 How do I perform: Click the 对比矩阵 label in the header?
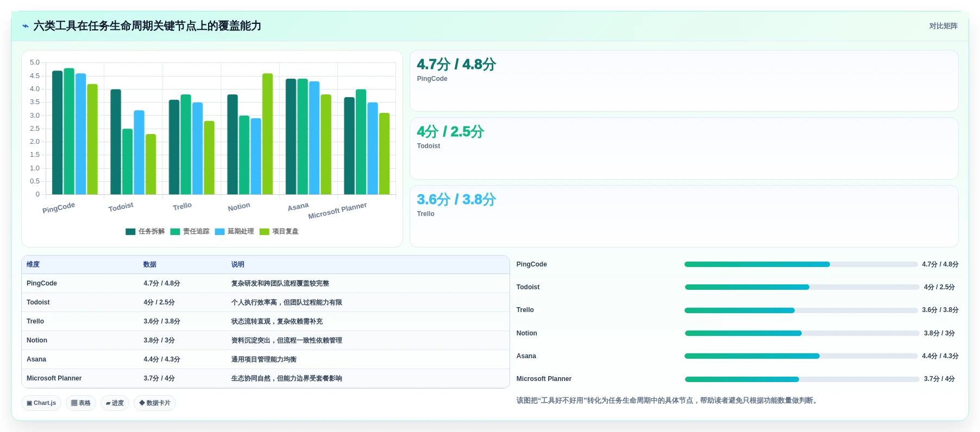coord(943,26)
